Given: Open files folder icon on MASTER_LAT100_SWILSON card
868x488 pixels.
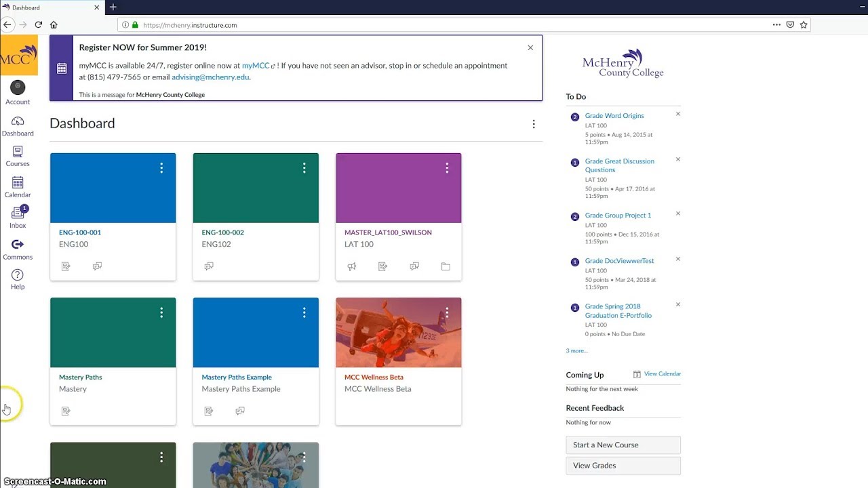Looking at the screenshot, I should 446,266.
